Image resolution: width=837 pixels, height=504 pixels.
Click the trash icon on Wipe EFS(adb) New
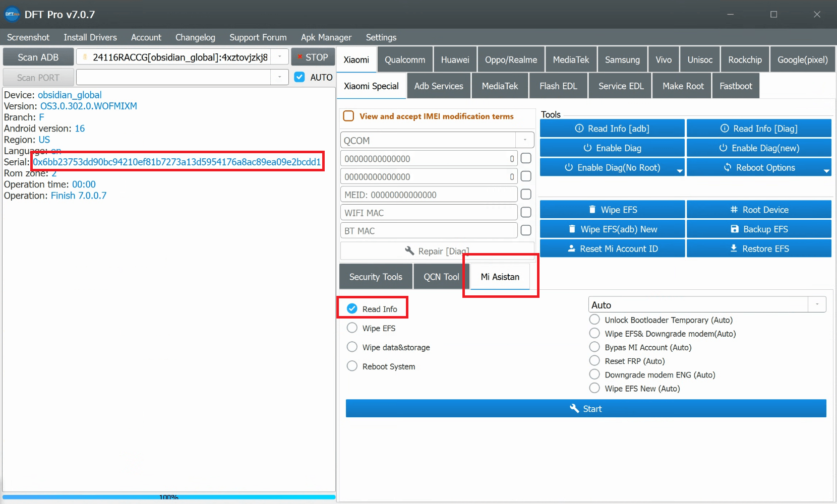click(x=572, y=229)
